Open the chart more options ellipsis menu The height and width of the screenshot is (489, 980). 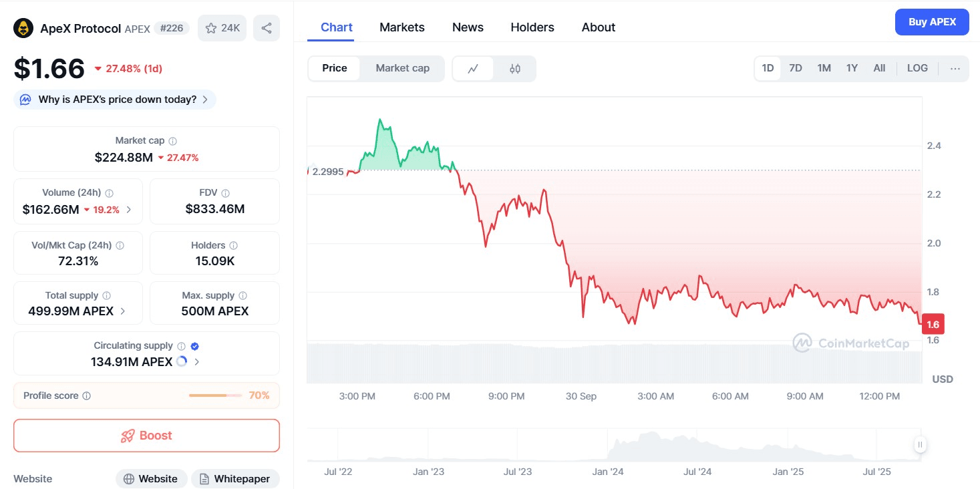pyautogui.click(x=955, y=68)
